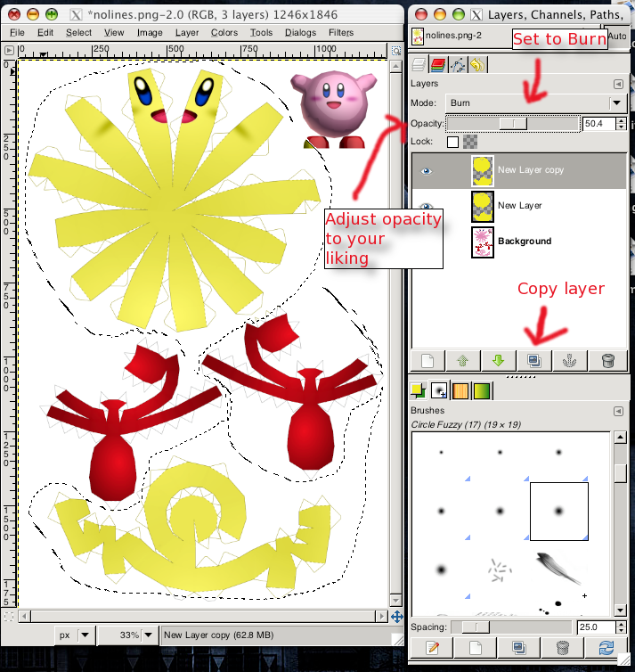Viewport: 635px width, 672px height.
Task: Open the View menu
Action: pos(114,33)
